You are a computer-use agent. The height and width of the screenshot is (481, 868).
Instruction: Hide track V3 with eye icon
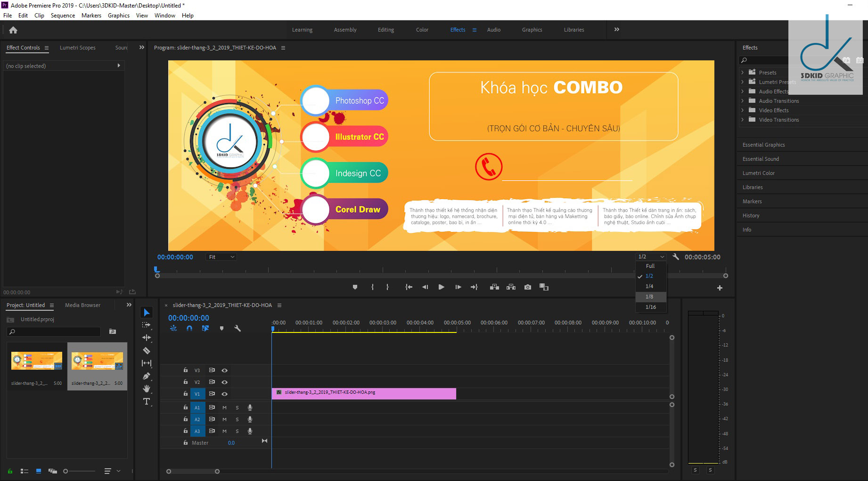[225, 371]
